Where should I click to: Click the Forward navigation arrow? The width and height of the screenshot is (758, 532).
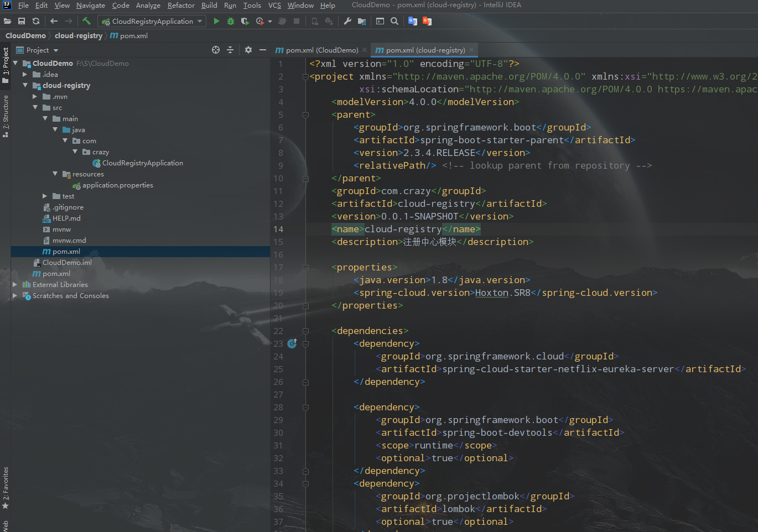pos(69,21)
